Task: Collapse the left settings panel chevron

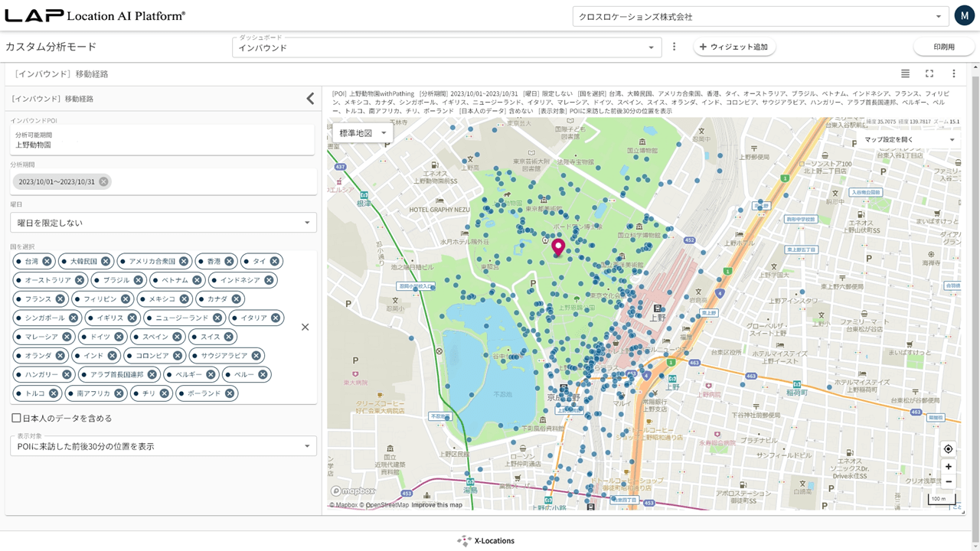Action: 310,98
